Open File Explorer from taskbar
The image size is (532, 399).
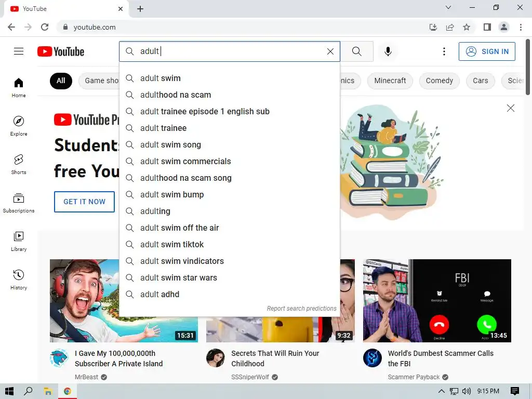pyautogui.click(x=48, y=391)
